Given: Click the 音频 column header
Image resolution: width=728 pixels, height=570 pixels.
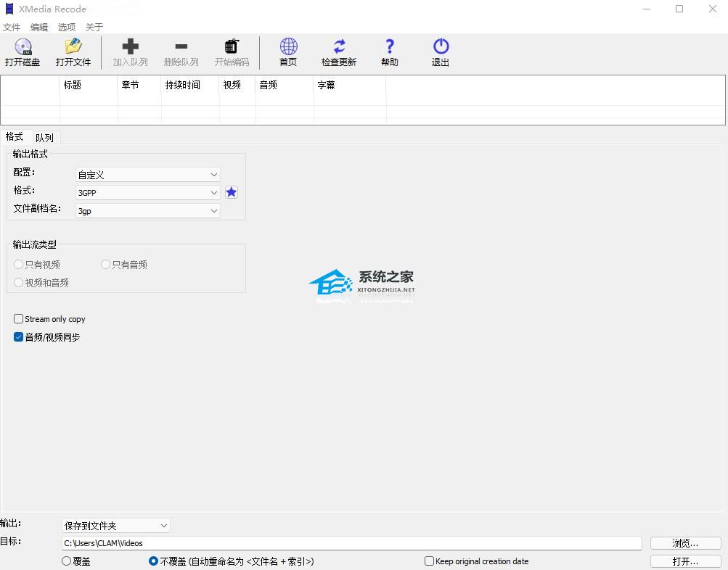Looking at the screenshot, I should click(x=285, y=85).
